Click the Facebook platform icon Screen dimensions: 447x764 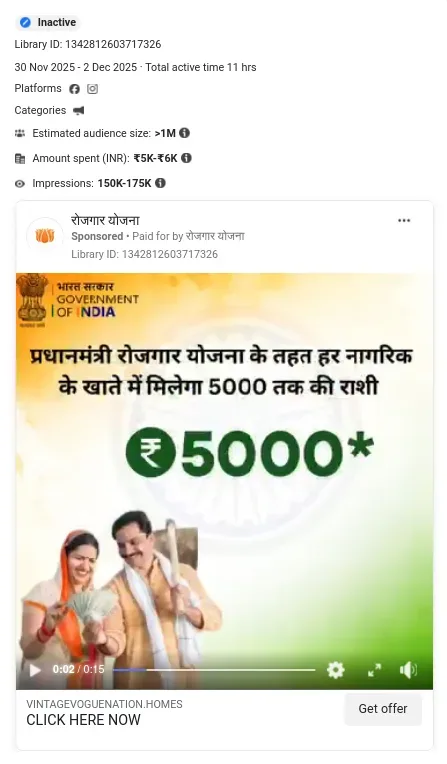[x=74, y=89]
